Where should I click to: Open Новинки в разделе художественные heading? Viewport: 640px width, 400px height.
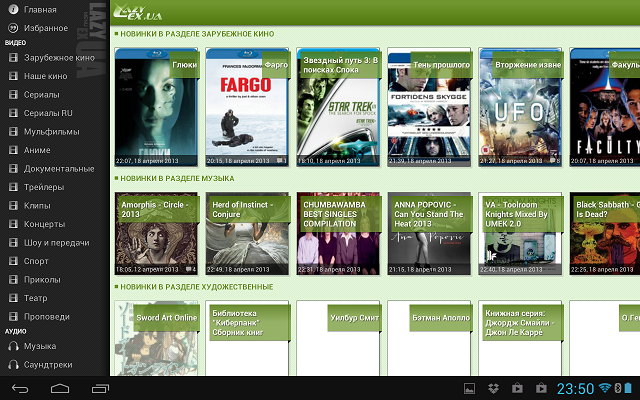point(197,287)
